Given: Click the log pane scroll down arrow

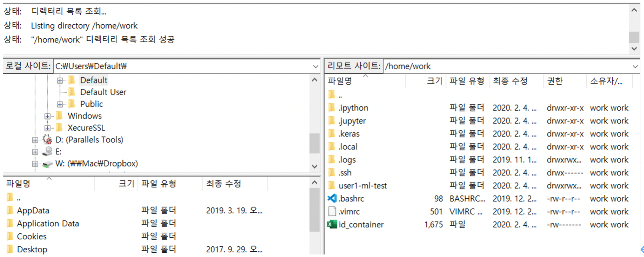Looking at the screenshot, I should [x=634, y=48].
